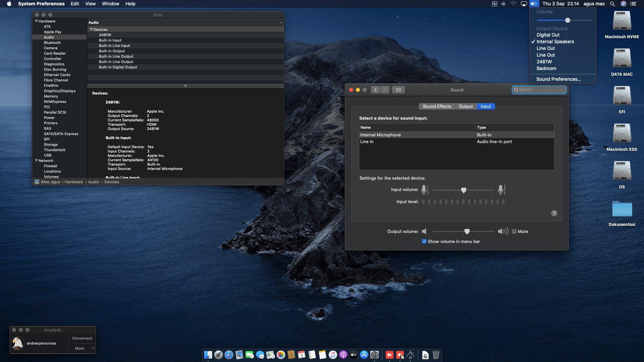Open Launchpad rocket icon in dock

(x=218, y=355)
